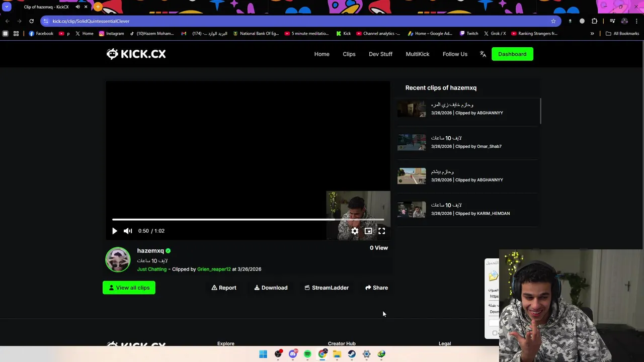Share this clip
The image size is (644, 362).
pyautogui.click(x=376, y=288)
